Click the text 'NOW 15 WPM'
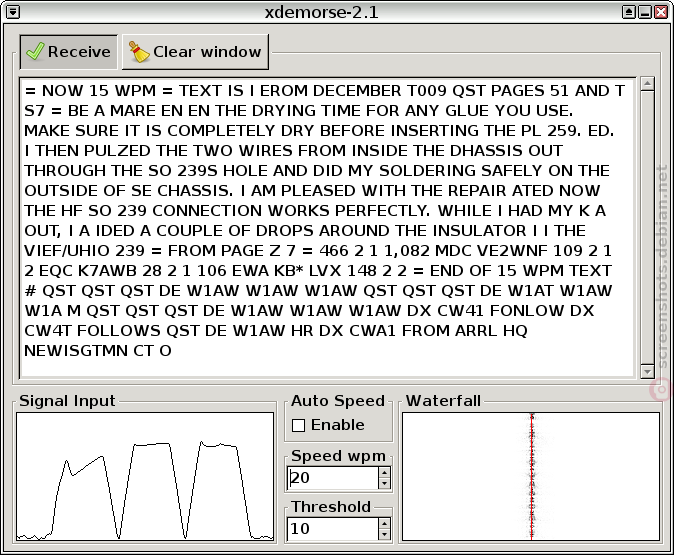 tap(99, 91)
